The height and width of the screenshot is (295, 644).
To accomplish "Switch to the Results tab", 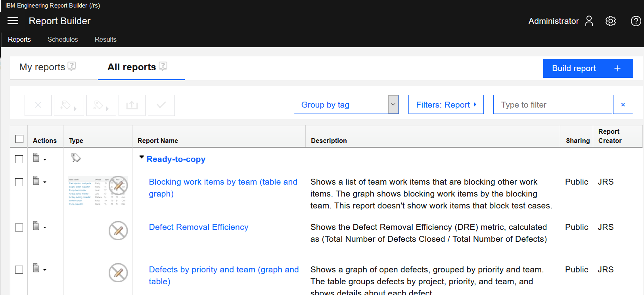I will 105,39.
